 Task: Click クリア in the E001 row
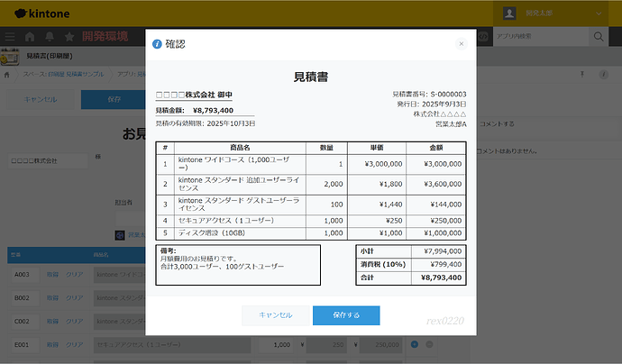click(x=74, y=344)
